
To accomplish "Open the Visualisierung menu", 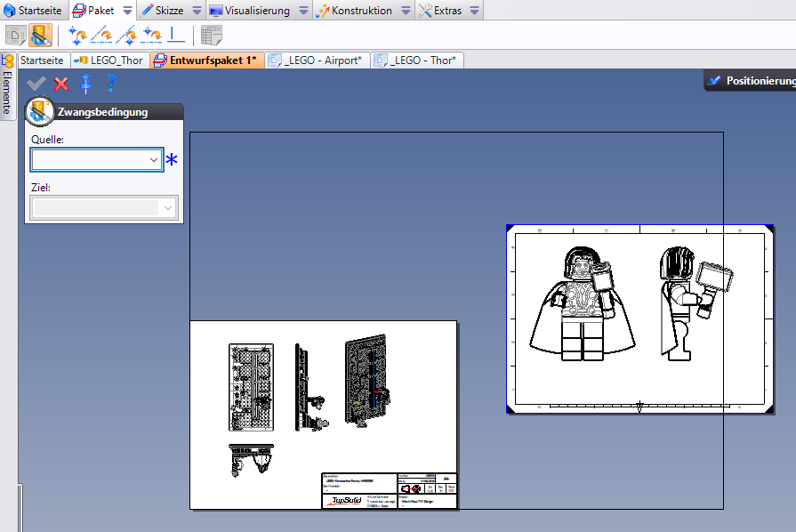I will coord(250,10).
